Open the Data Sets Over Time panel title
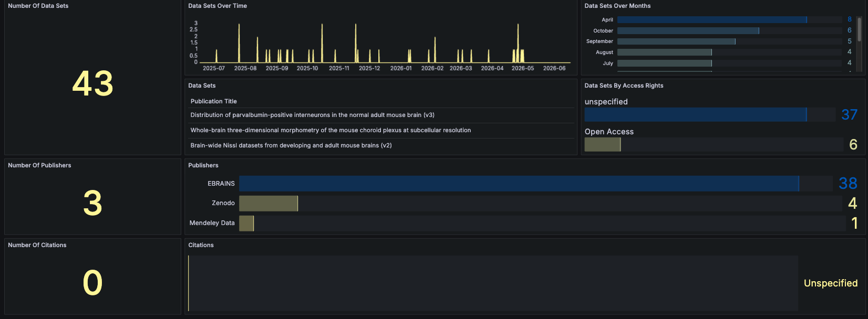Viewport: 868px width, 319px height. click(218, 6)
